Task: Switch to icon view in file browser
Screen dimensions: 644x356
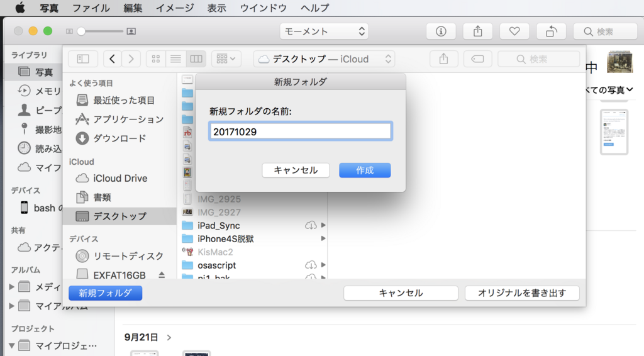Action: pyautogui.click(x=156, y=58)
